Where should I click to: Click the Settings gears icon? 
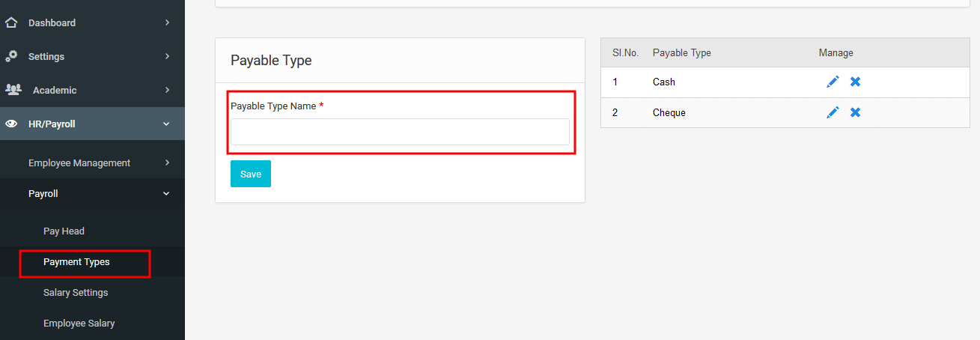11,56
